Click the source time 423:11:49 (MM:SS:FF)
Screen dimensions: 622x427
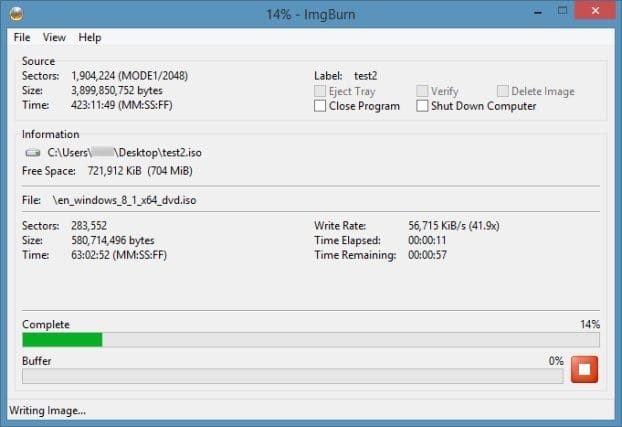click(x=122, y=105)
